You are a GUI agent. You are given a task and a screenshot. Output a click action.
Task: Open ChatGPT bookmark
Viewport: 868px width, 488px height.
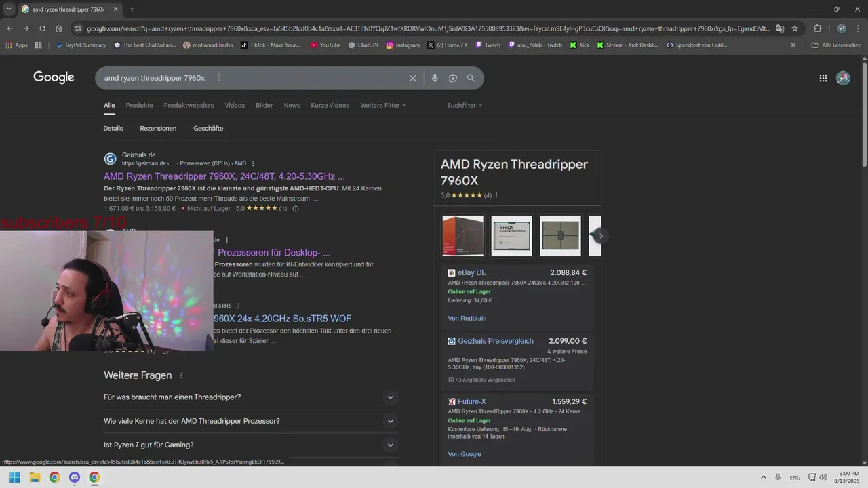pyautogui.click(x=363, y=45)
